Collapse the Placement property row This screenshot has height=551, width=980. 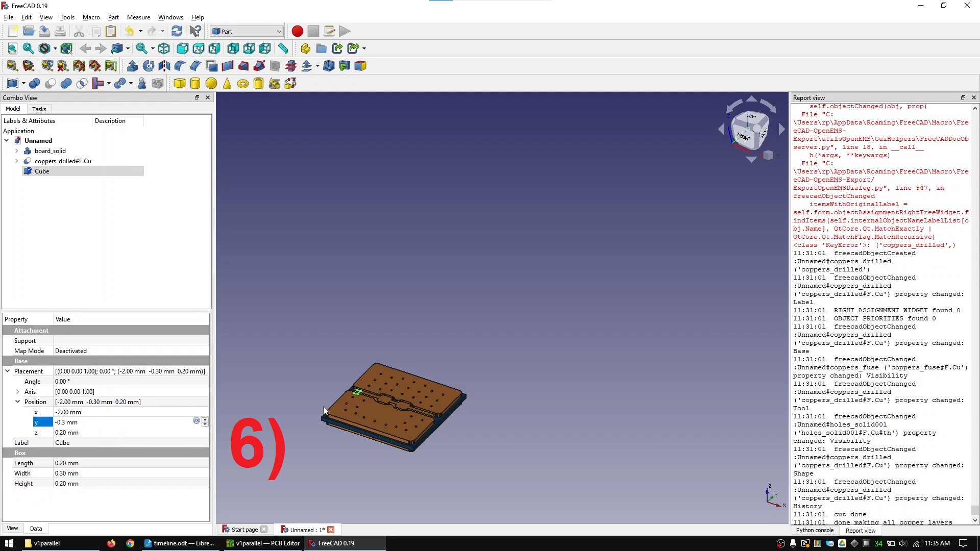pos(8,371)
